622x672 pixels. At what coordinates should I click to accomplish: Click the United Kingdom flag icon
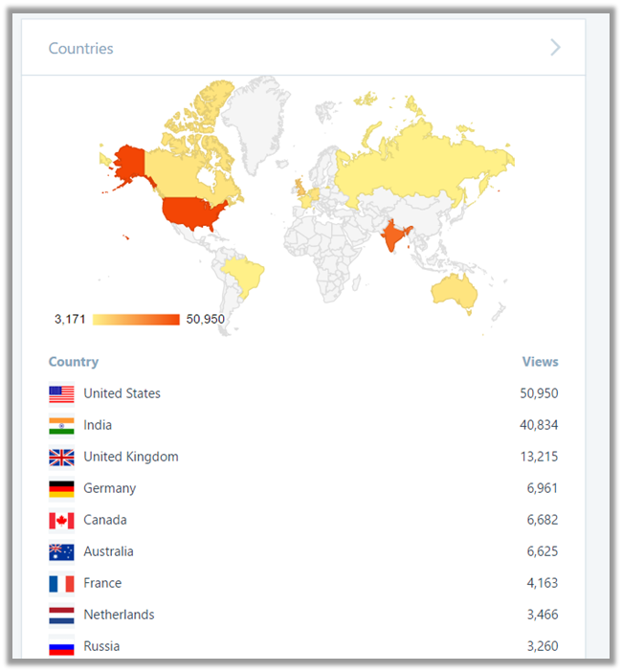61,457
